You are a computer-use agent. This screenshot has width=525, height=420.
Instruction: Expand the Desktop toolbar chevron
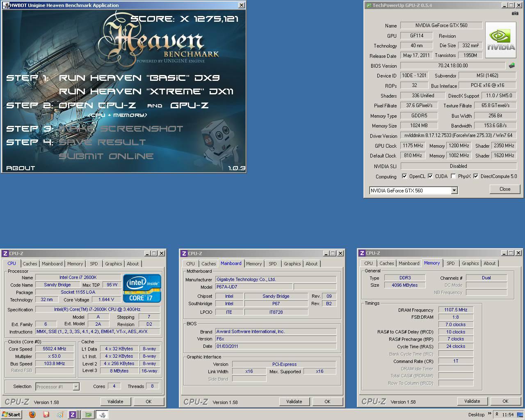(489, 414)
